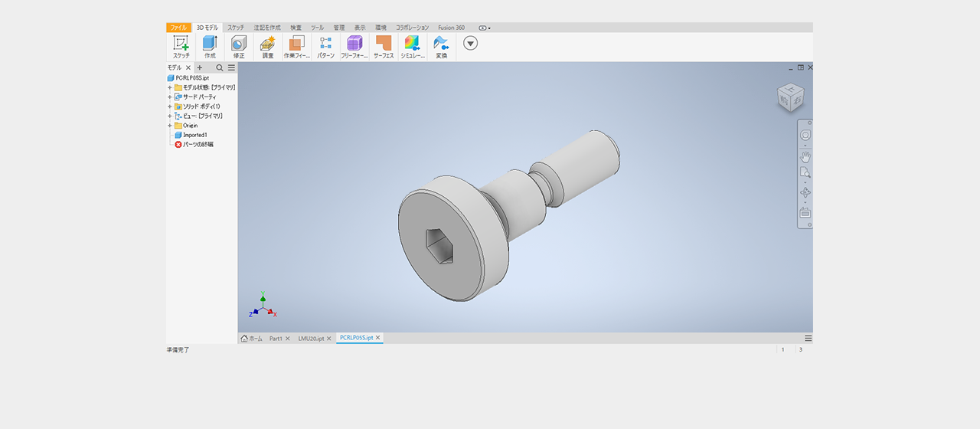This screenshot has height=429, width=980.
Task: Open the パターン (Pattern) tools
Action: [x=325, y=44]
